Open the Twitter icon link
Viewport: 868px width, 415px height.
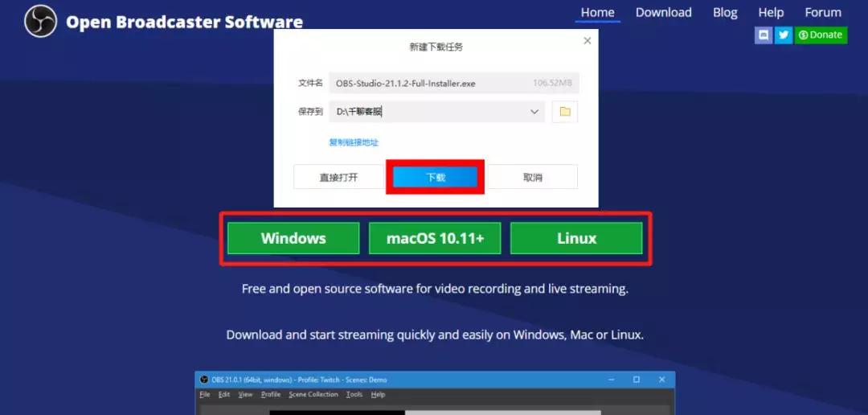tap(784, 35)
